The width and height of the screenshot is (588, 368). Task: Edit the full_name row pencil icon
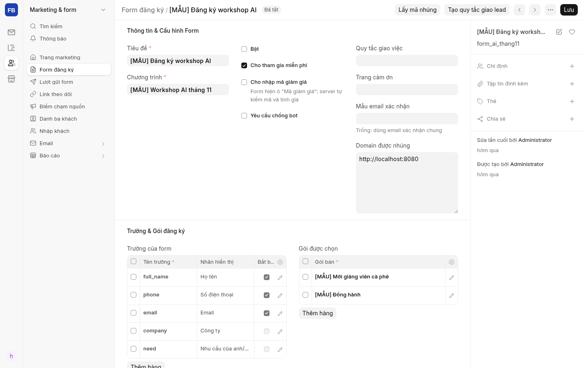point(280,278)
